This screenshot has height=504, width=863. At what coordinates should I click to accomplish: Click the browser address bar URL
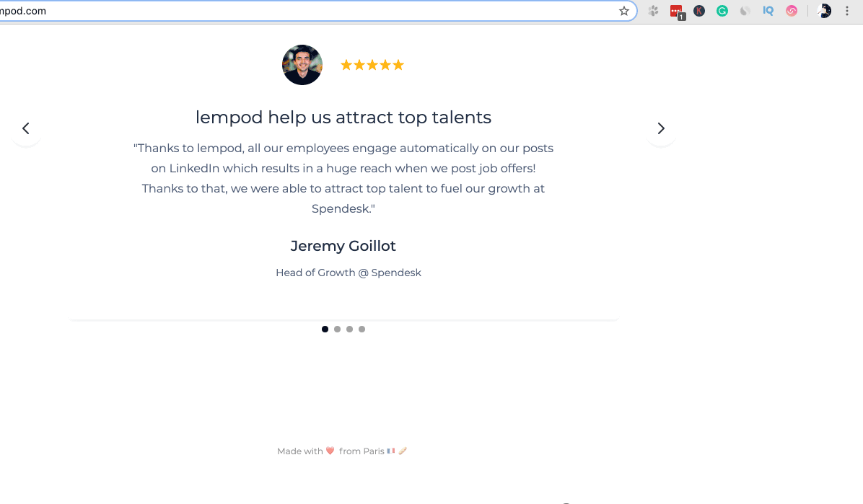[x=23, y=11]
